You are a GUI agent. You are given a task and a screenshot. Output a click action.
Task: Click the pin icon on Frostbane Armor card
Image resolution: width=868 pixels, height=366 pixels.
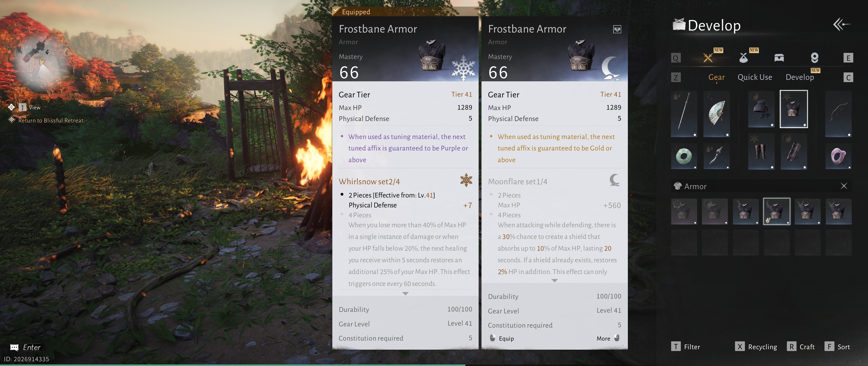(x=617, y=29)
